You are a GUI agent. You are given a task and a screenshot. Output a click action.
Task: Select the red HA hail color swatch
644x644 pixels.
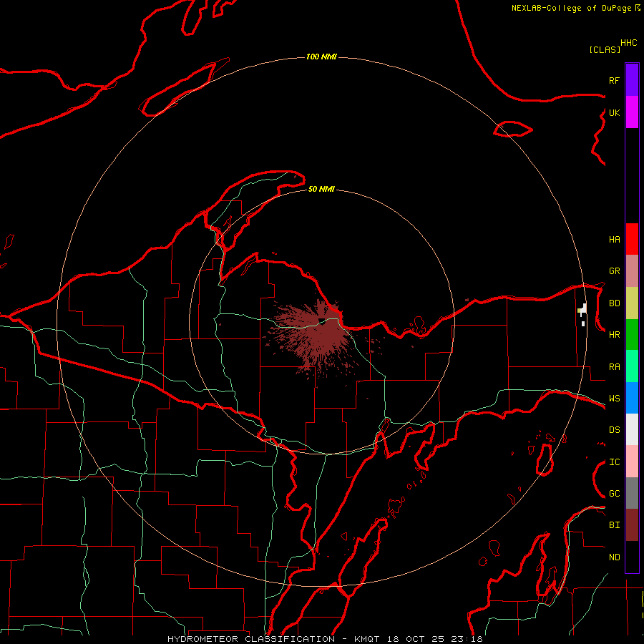632,239
